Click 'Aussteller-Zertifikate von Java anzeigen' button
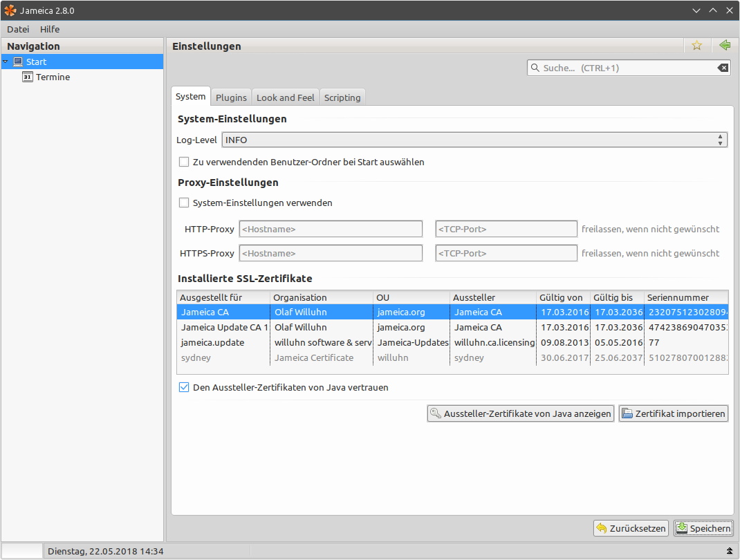 click(x=521, y=413)
